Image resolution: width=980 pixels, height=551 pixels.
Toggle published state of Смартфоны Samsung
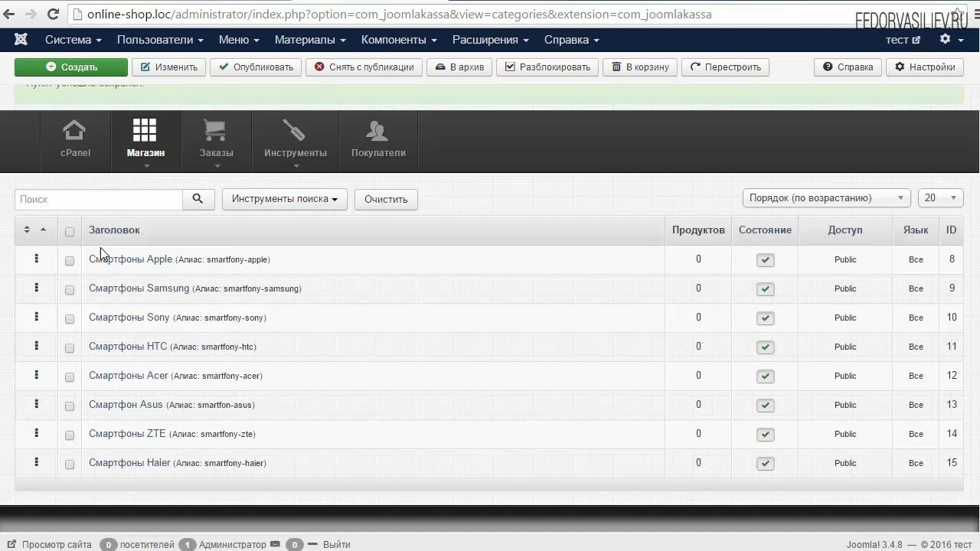click(765, 289)
